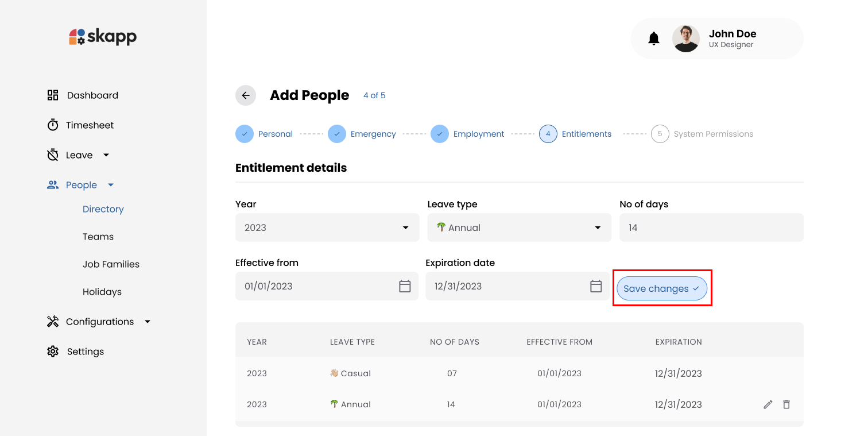Collapse the People menu chevron

click(110, 184)
